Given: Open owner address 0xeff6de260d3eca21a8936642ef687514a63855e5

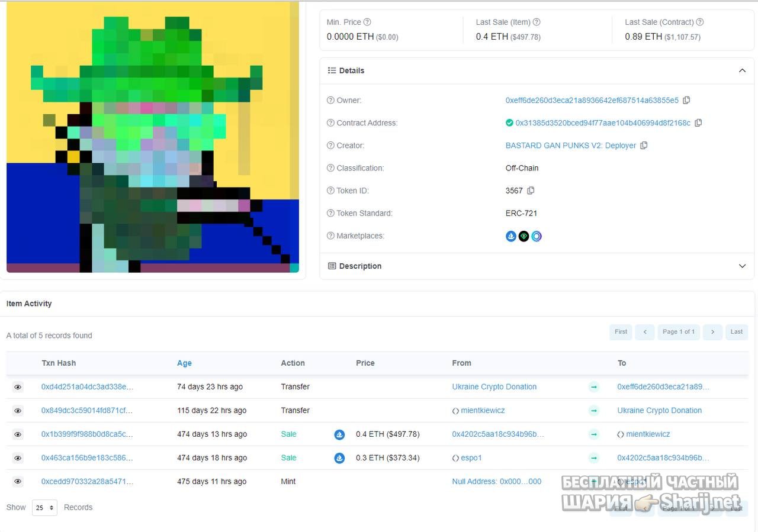Looking at the screenshot, I should tap(592, 101).
